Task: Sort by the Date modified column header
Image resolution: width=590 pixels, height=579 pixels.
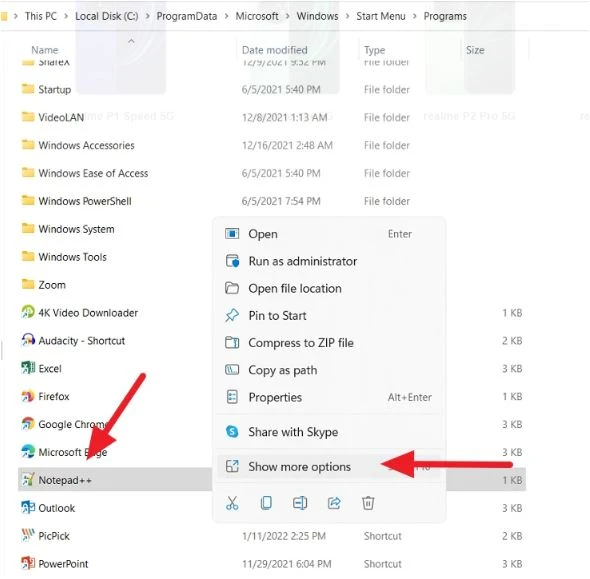Action: coord(275,50)
